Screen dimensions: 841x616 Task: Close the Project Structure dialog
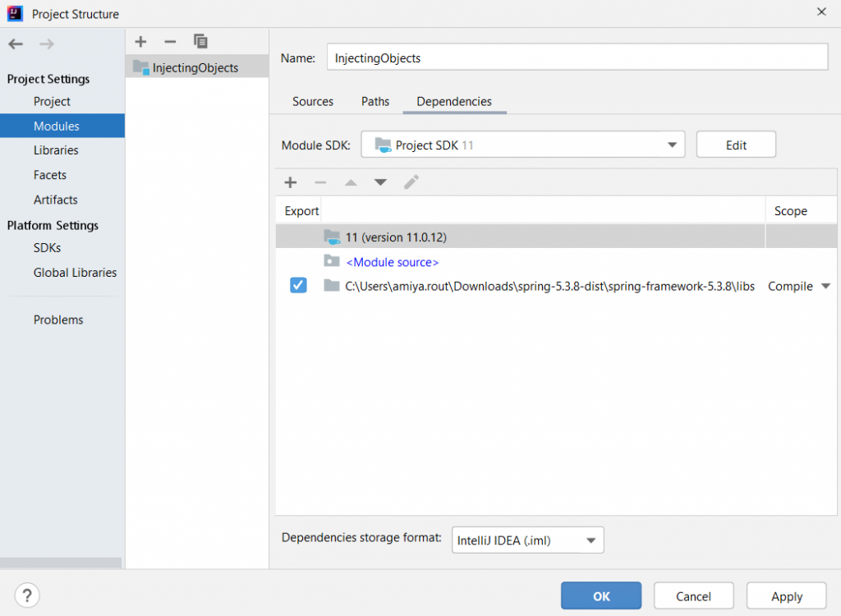coord(821,11)
